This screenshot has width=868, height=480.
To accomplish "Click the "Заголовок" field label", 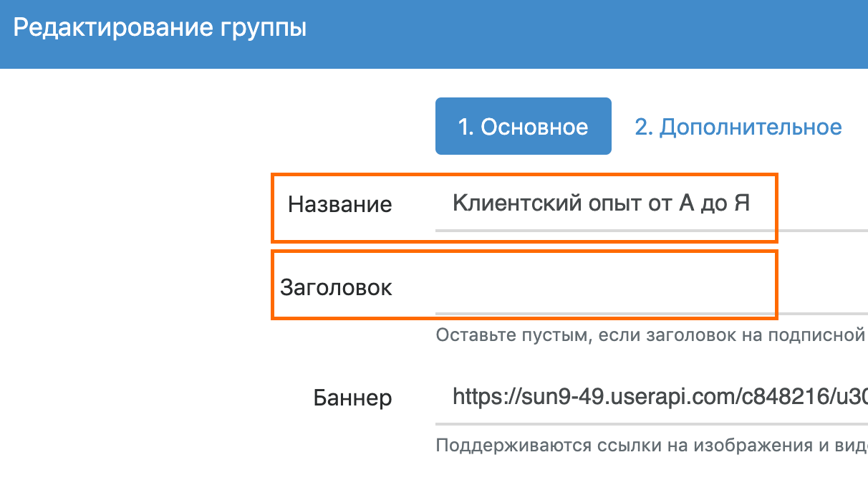I will [336, 288].
